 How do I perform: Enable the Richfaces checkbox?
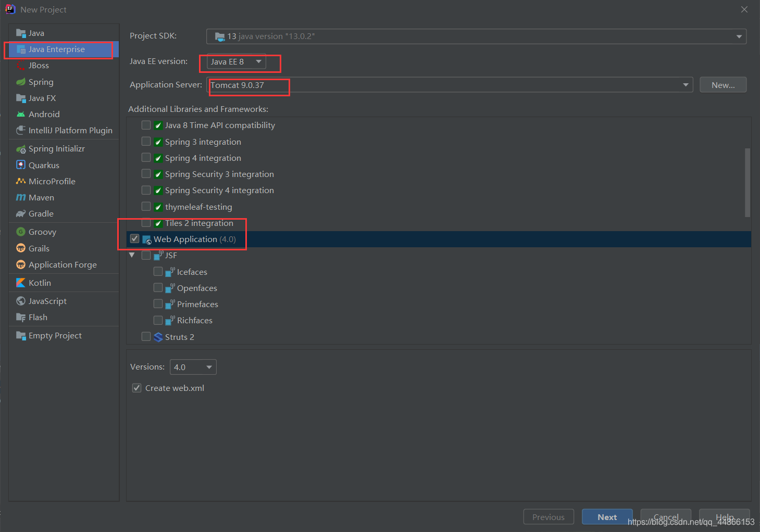158,320
